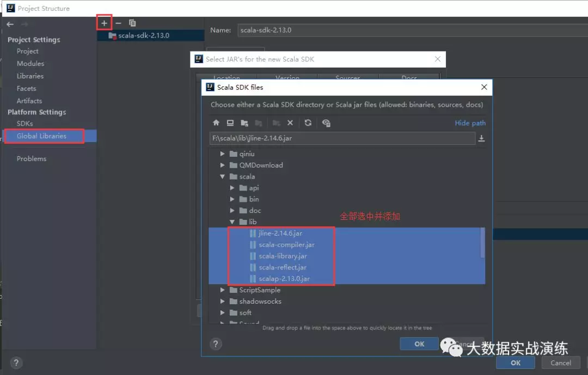Go back with the left arrow icon
Screen dimensions: 588x375
coord(10,24)
